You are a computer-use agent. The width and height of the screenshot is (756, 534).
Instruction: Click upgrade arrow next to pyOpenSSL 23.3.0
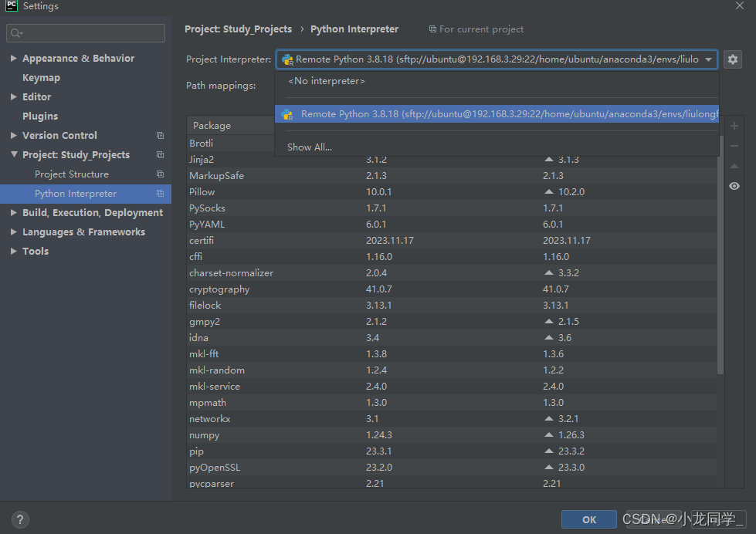coord(549,468)
